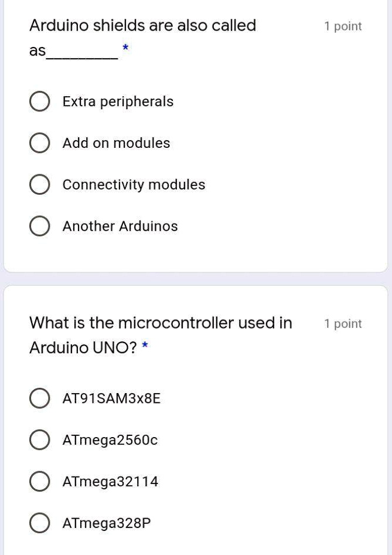Choose the Connectivity modules radio circle
This screenshot has width=392, height=555.
pos(39,184)
